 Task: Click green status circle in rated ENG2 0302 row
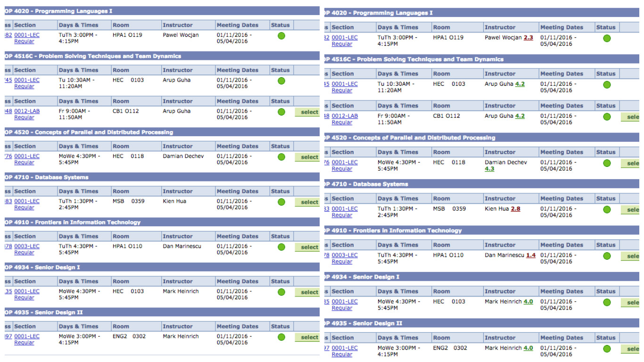coord(607,349)
